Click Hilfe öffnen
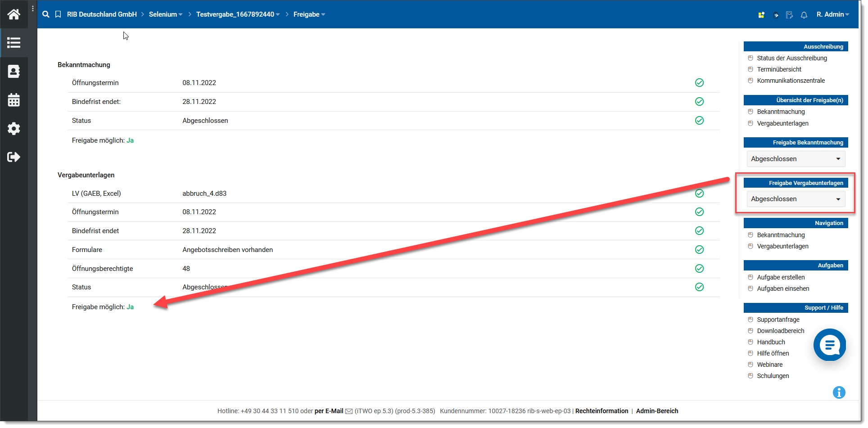Viewport: 868px width, 428px height. 773,353
